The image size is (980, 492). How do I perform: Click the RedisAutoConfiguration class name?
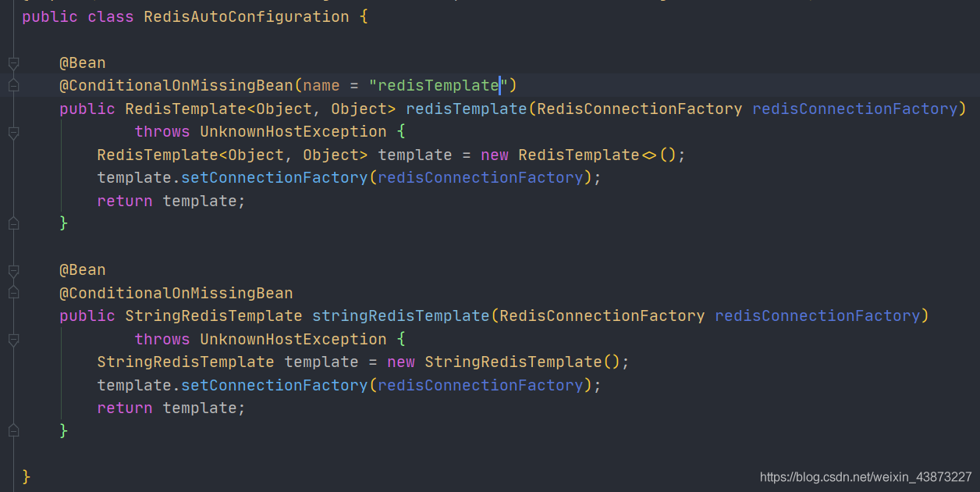pyautogui.click(x=247, y=16)
